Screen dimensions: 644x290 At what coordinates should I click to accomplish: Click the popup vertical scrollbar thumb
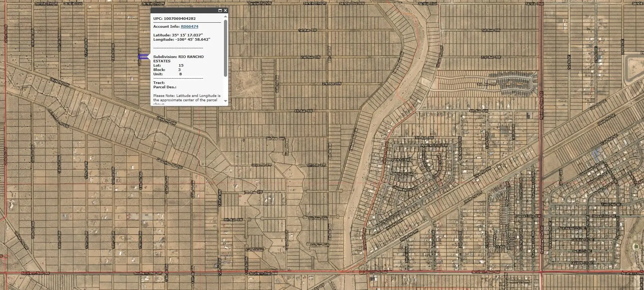click(225, 48)
